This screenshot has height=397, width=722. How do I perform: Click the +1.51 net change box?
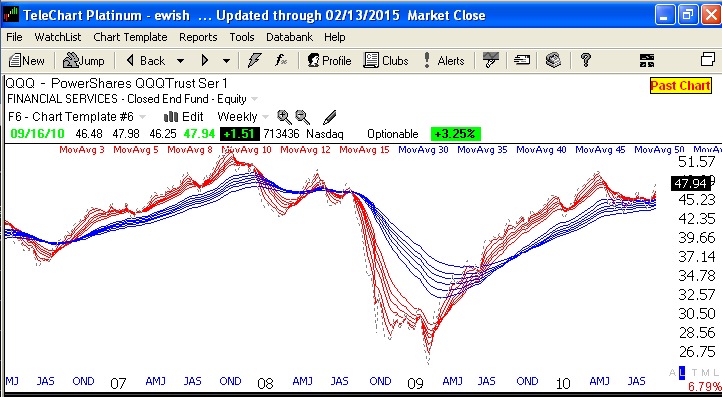pos(239,134)
